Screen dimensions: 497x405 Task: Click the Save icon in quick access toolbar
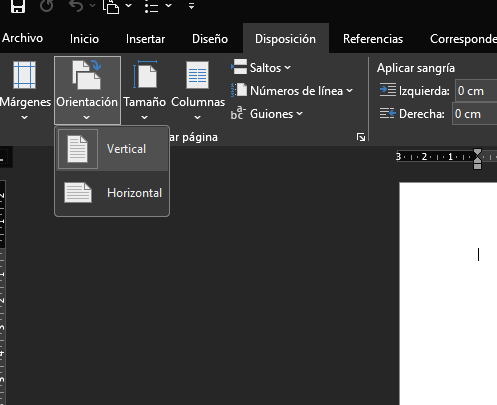(x=18, y=6)
